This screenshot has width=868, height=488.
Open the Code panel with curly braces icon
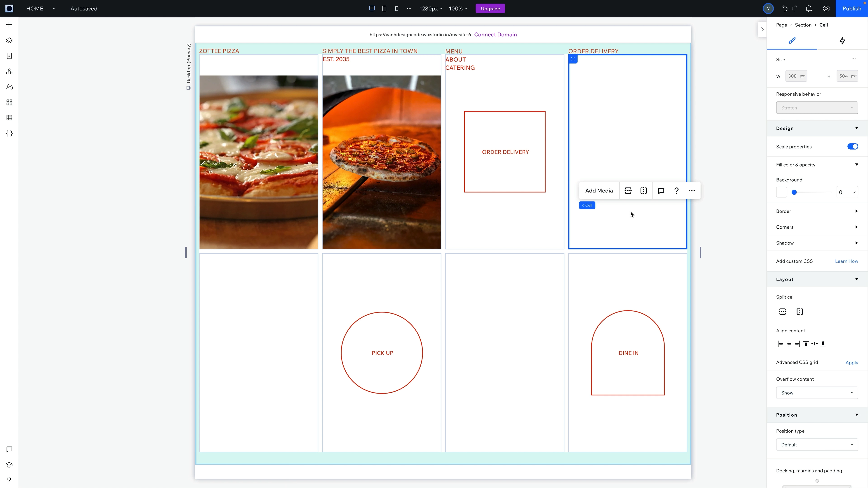[x=9, y=133]
